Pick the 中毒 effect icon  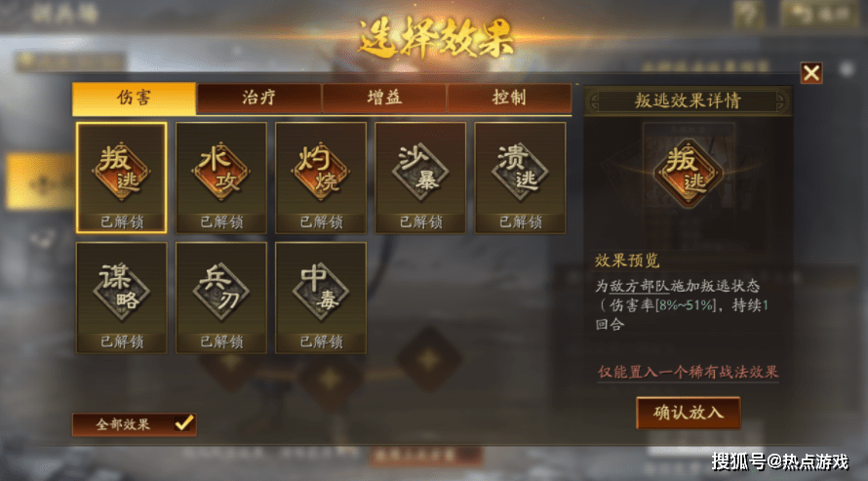click(321, 298)
